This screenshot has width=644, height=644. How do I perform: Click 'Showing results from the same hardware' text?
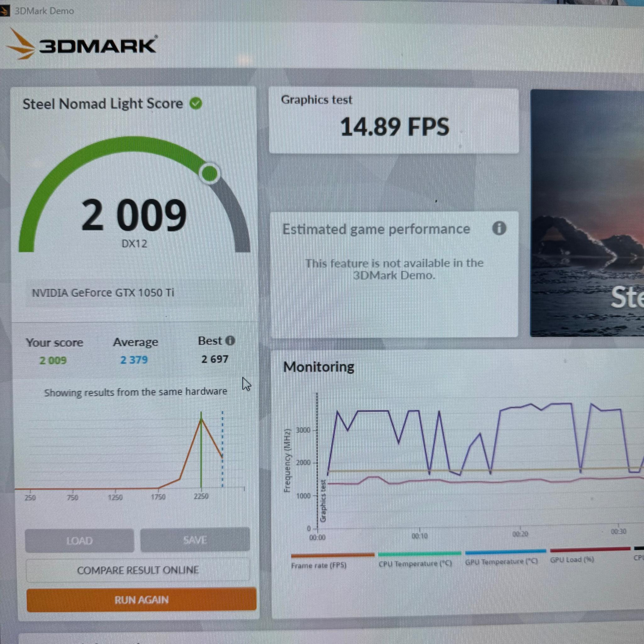[x=136, y=392]
